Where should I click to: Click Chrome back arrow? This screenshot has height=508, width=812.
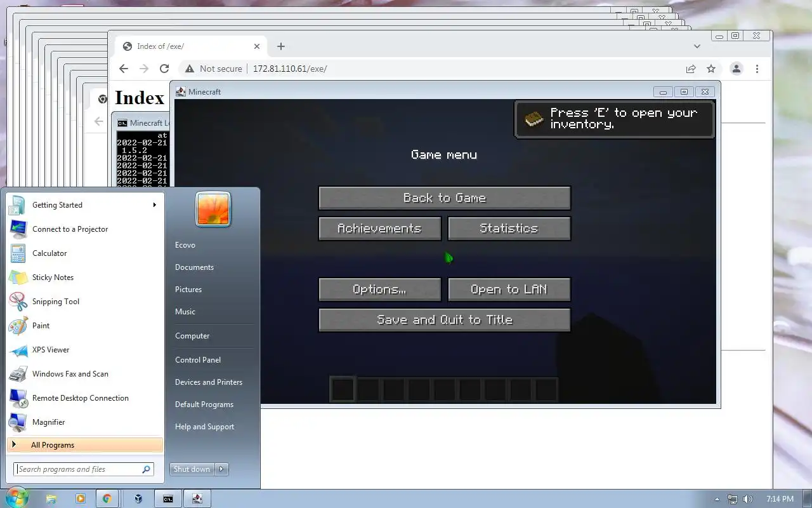click(124, 69)
